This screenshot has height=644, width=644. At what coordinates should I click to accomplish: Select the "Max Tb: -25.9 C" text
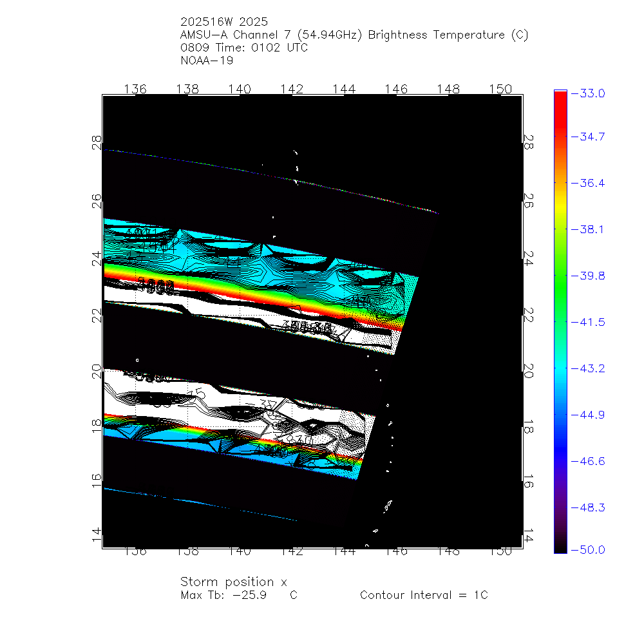(x=239, y=595)
